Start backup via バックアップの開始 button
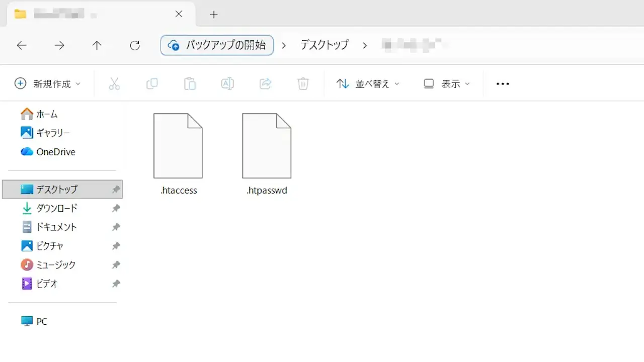The width and height of the screenshot is (644, 362). (x=217, y=45)
